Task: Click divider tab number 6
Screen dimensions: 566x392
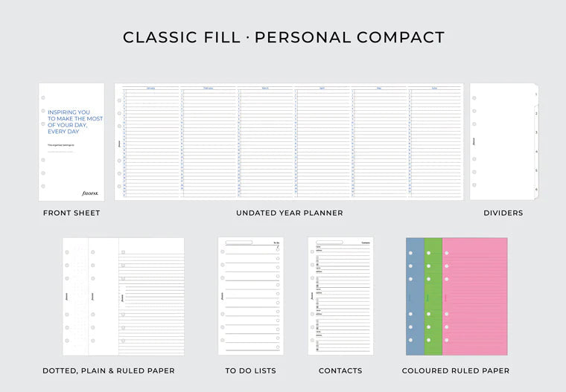Action: point(536,189)
